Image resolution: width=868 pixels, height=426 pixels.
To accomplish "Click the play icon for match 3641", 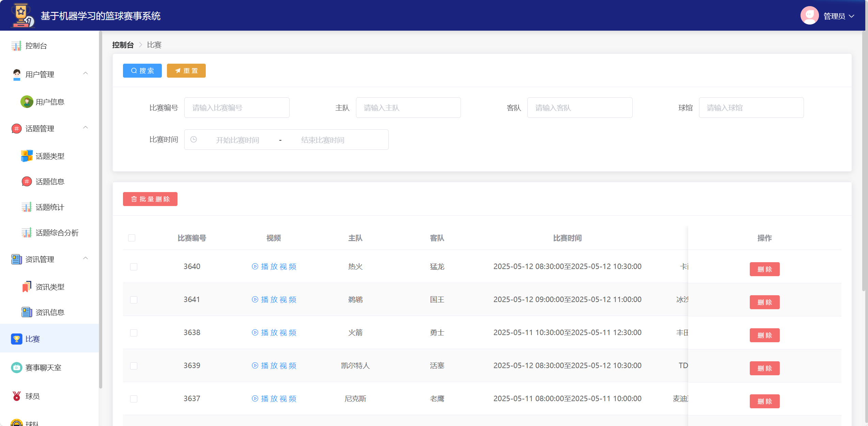I will pos(255,299).
